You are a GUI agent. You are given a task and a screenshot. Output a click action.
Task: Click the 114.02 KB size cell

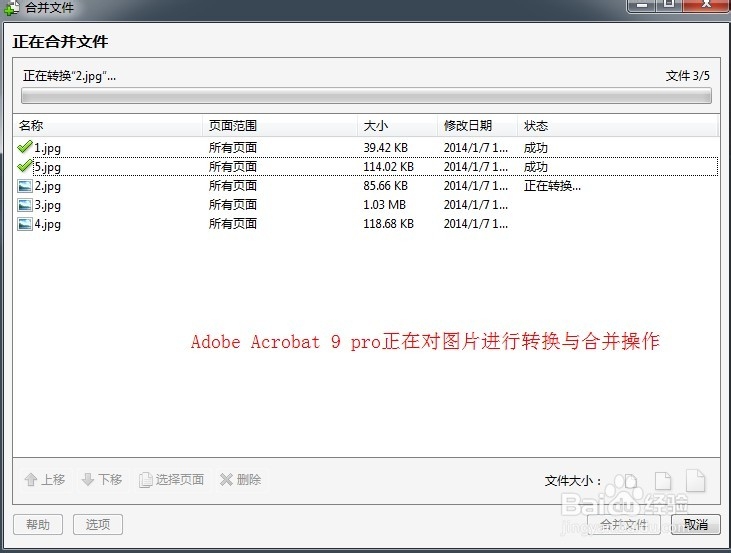(388, 167)
